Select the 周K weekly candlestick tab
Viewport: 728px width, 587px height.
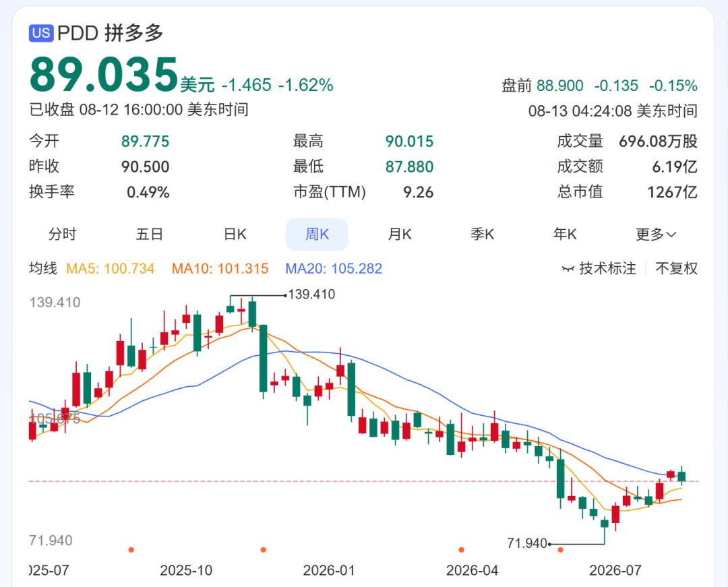point(317,235)
